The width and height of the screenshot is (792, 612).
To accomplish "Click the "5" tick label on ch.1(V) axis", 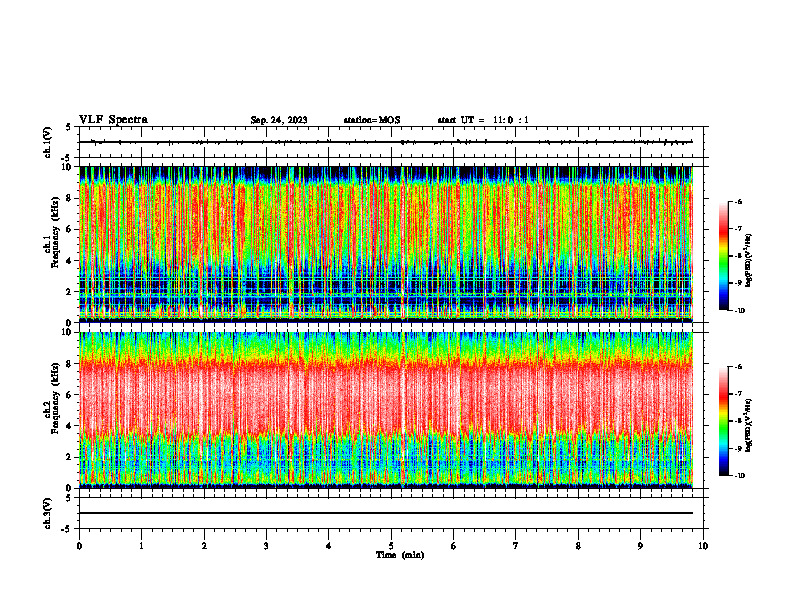I will [x=69, y=127].
